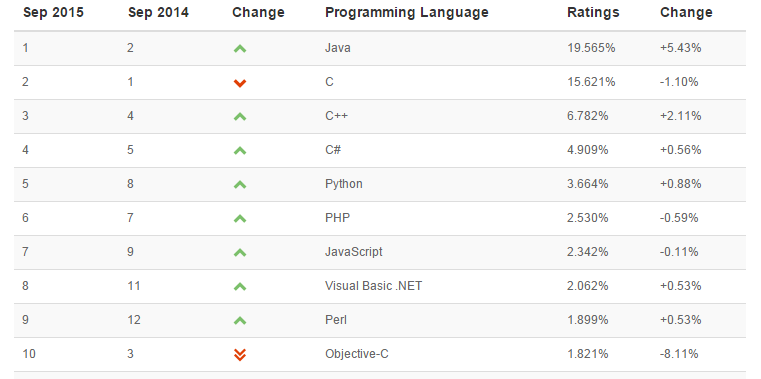This screenshot has width=761, height=379.
Task: Click the +2.11% change value
Action: click(680, 116)
